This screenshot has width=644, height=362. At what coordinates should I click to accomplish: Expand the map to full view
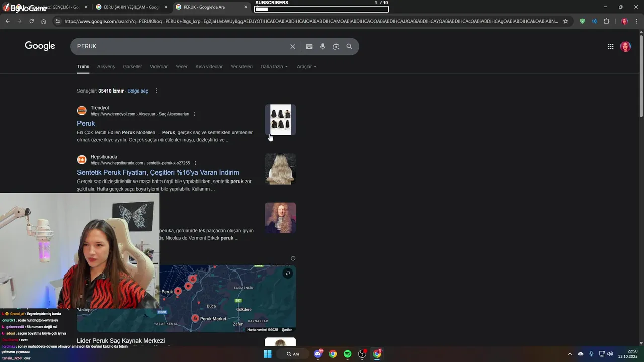(287, 274)
